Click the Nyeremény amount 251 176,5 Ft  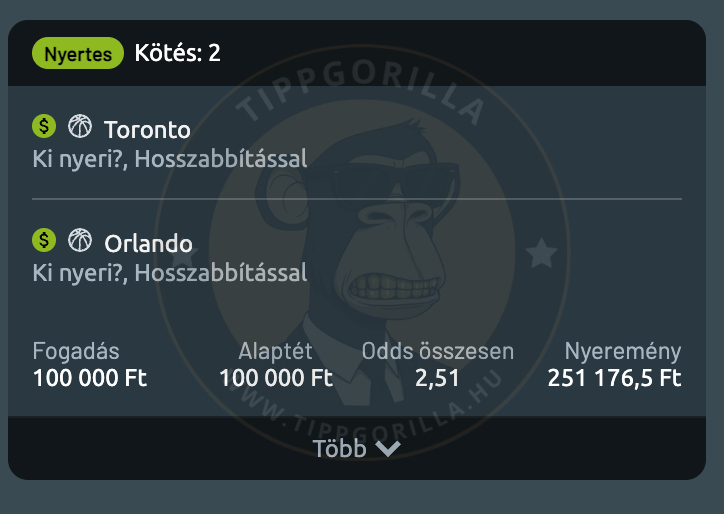pyautogui.click(x=614, y=378)
